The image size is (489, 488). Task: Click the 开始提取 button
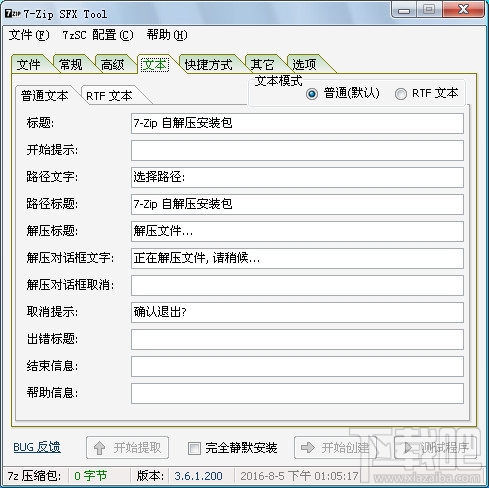[127, 448]
